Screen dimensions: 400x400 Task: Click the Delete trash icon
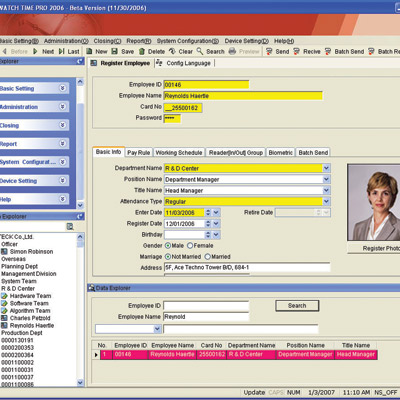[142, 51]
